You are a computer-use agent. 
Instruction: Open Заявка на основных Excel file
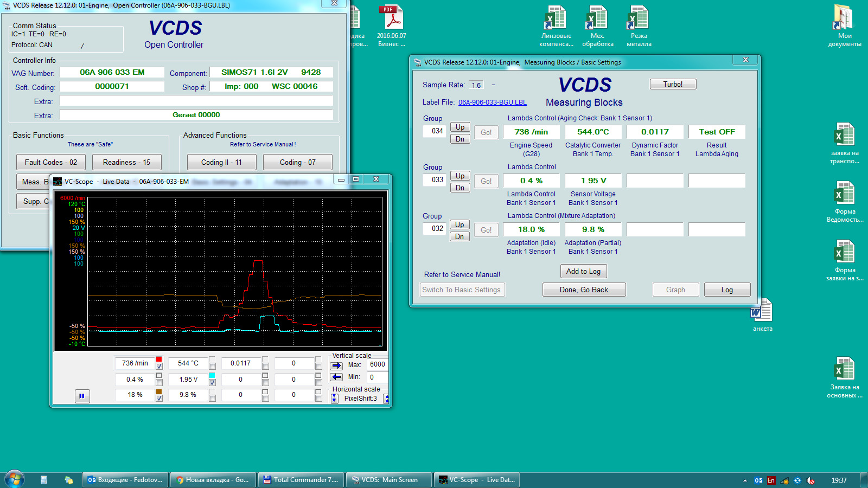[x=845, y=377]
